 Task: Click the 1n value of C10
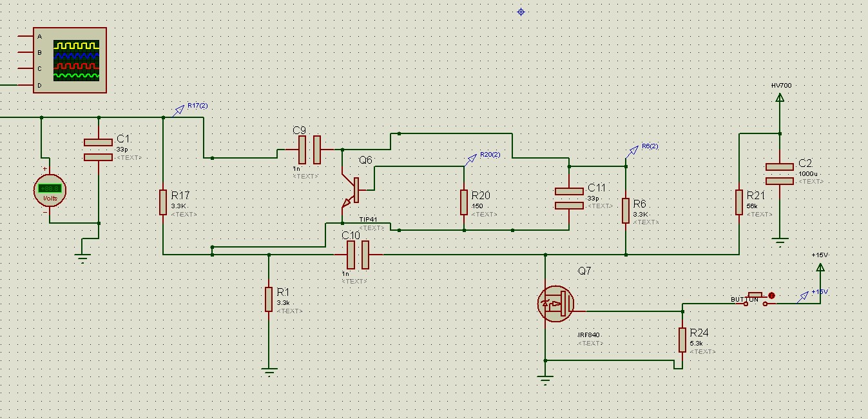click(x=345, y=274)
